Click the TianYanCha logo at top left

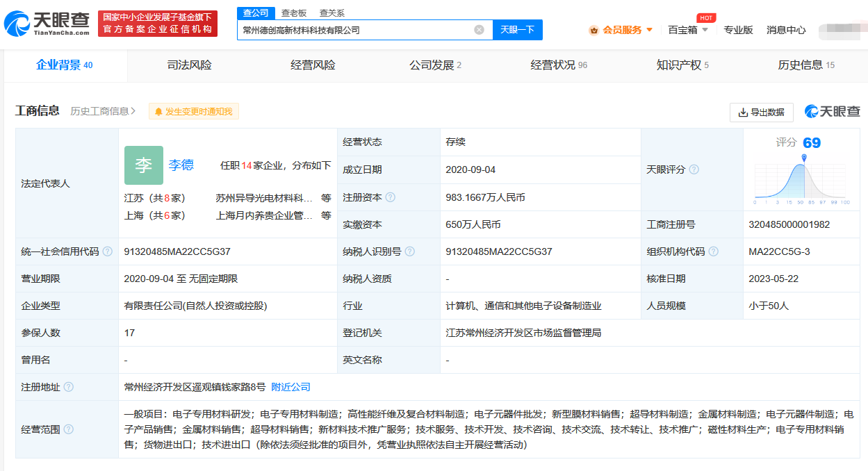click(47, 24)
